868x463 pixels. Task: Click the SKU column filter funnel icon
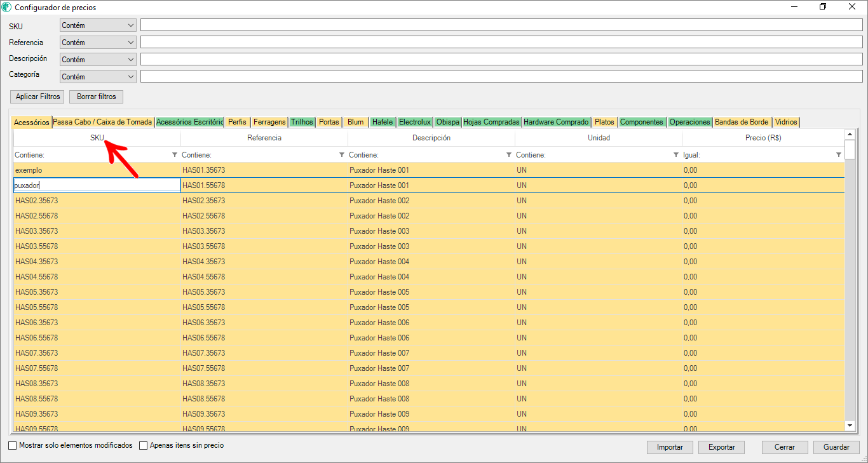click(x=175, y=155)
